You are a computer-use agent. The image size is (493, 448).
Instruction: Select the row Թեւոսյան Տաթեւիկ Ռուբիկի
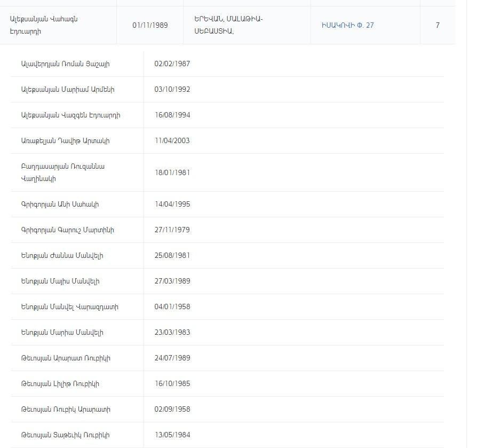tap(227, 435)
